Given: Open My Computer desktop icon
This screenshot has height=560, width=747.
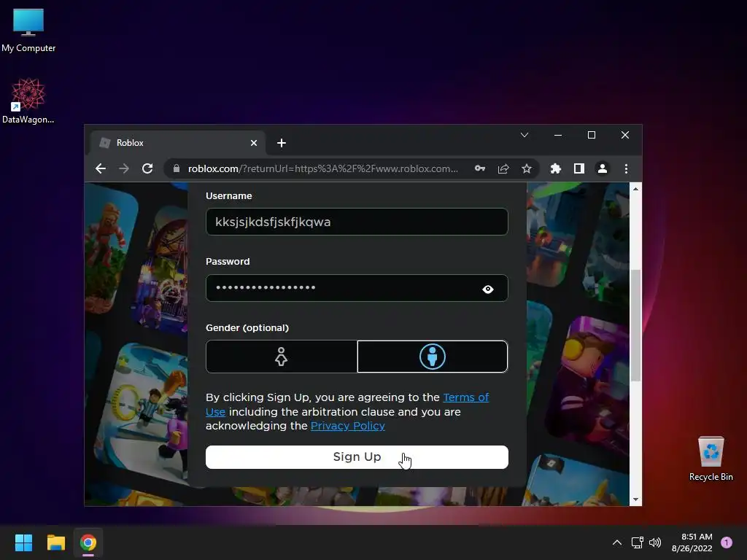Looking at the screenshot, I should [28, 31].
